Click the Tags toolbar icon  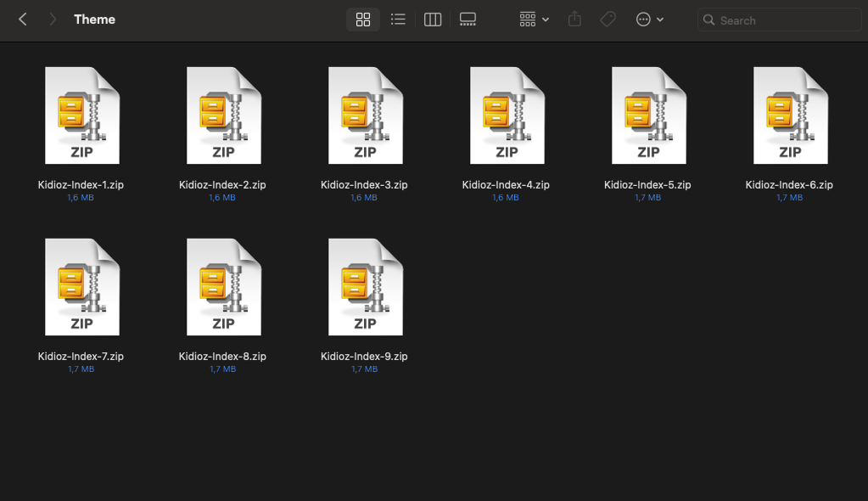[x=608, y=20]
